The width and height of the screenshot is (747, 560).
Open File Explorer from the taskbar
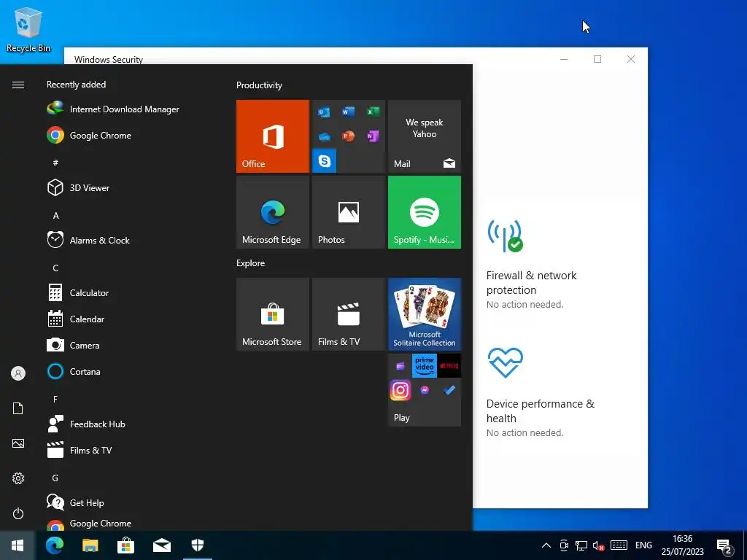[x=90, y=545]
